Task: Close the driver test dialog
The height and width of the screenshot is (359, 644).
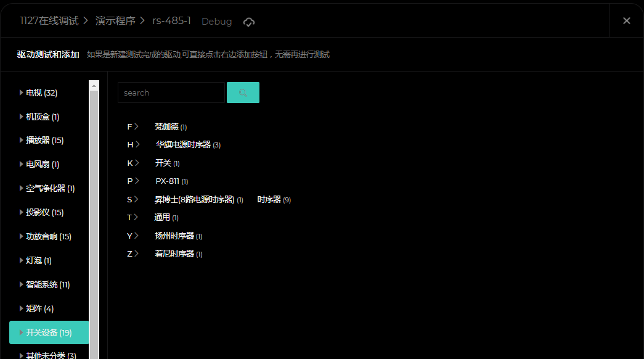Action: coord(626,21)
